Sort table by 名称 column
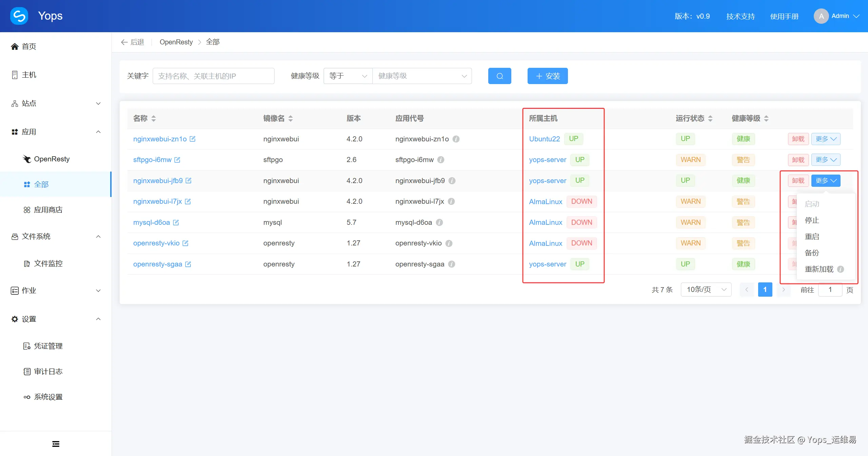868x456 pixels. coord(154,118)
